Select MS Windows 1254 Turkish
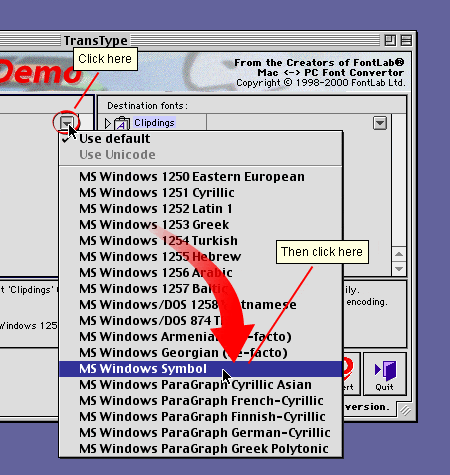 pos(201,241)
